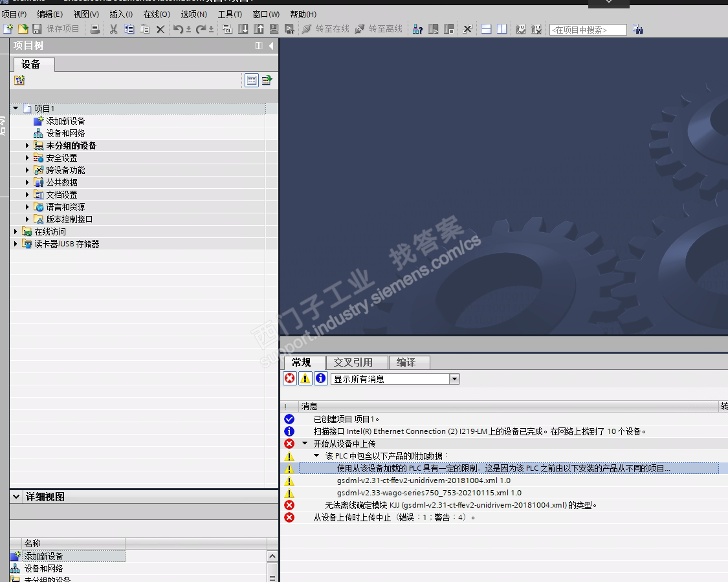Viewport: 728px width, 582px height.
Task: Open the 项目(P) menu
Action: [14, 14]
